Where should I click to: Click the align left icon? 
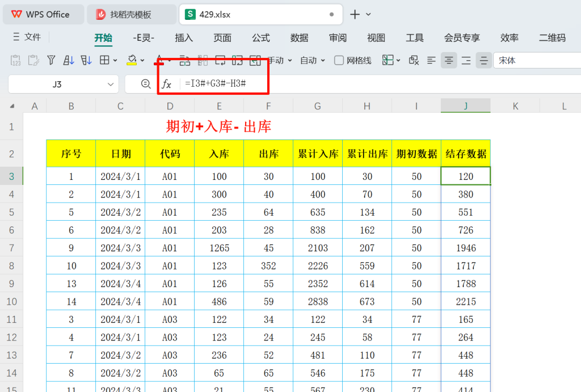[x=431, y=60]
